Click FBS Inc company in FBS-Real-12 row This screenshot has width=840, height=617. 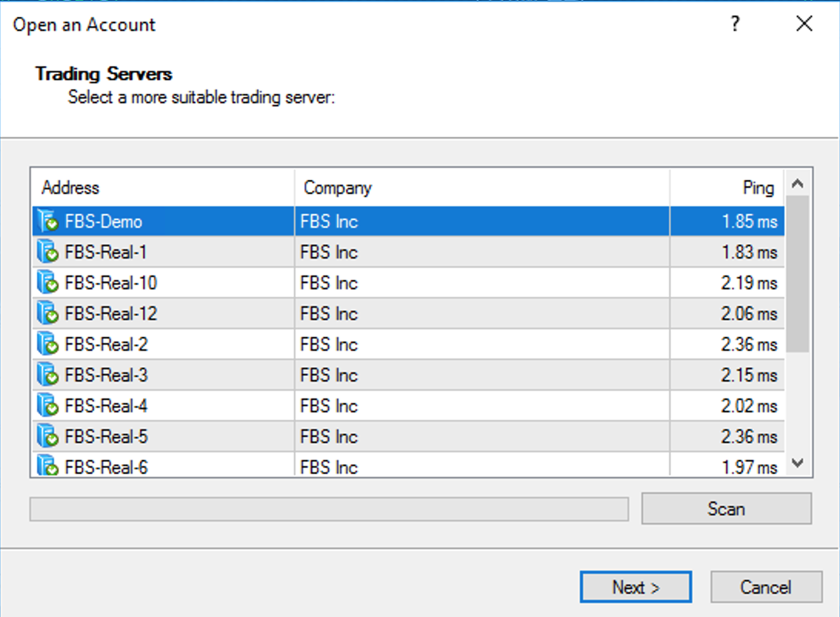(329, 313)
